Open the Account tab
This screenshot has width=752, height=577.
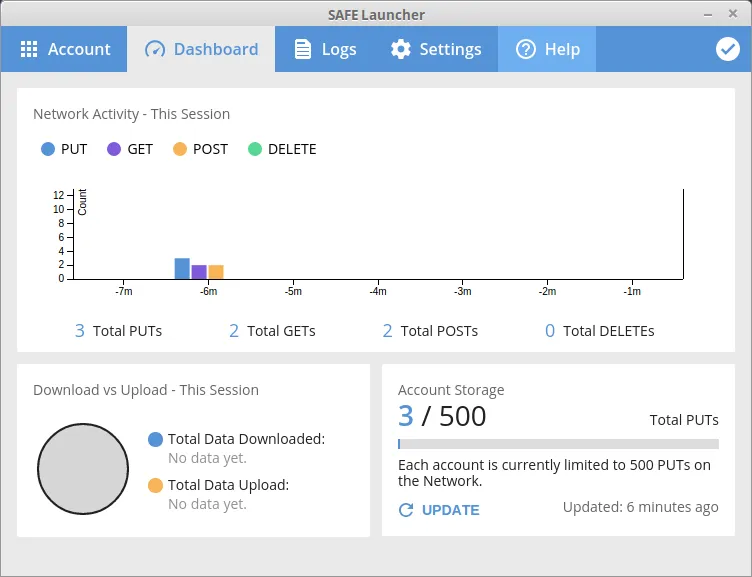click(x=64, y=49)
